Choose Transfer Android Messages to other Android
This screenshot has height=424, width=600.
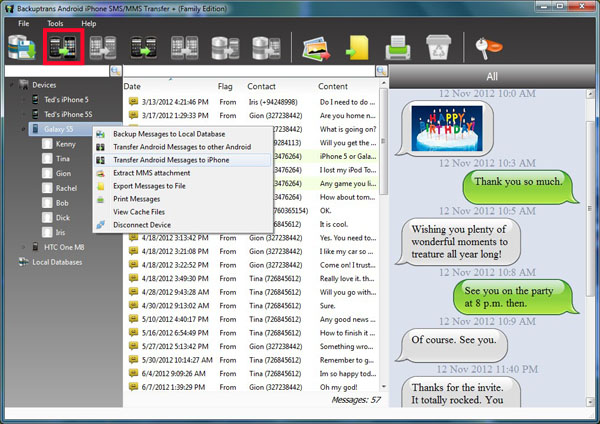[x=183, y=147]
